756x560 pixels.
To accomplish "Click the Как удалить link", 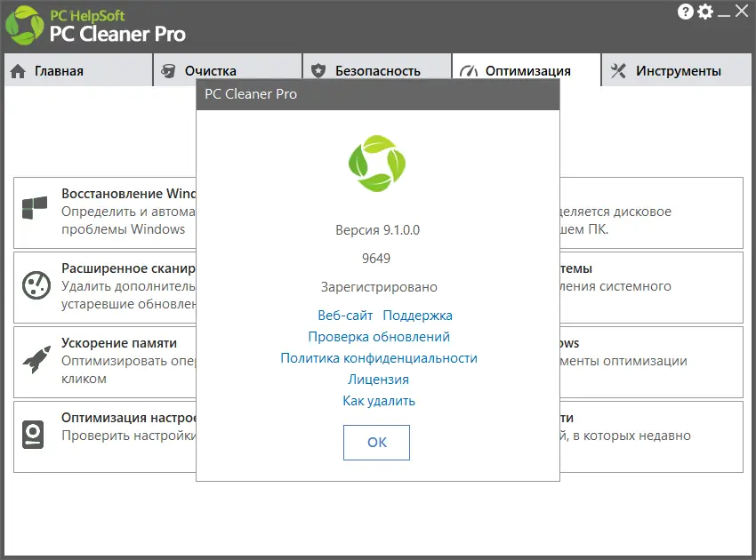I will pos(379,401).
